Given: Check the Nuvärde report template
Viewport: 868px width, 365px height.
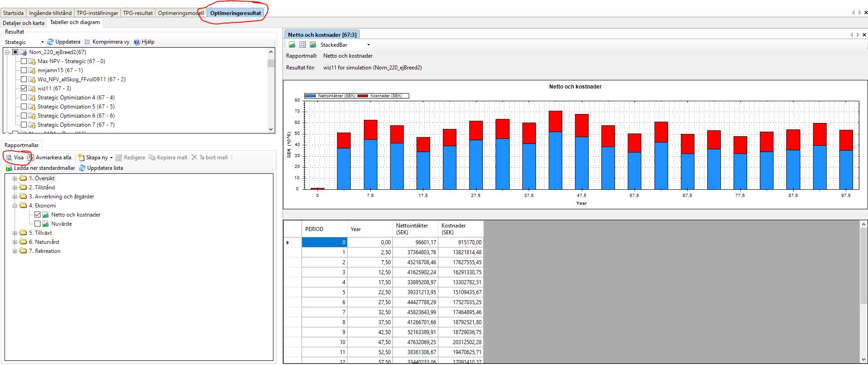Looking at the screenshot, I should (38, 224).
